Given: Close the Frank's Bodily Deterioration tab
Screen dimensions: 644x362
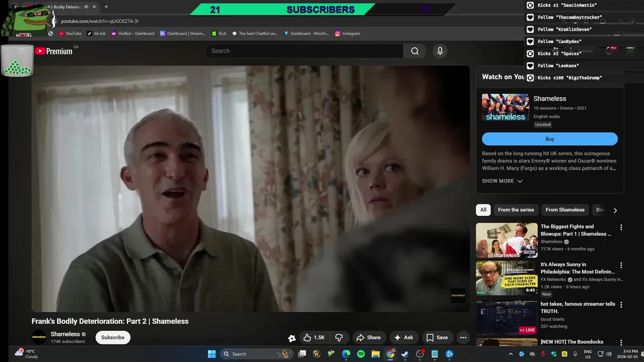Looking at the screenshot, I should pos(94,7).
